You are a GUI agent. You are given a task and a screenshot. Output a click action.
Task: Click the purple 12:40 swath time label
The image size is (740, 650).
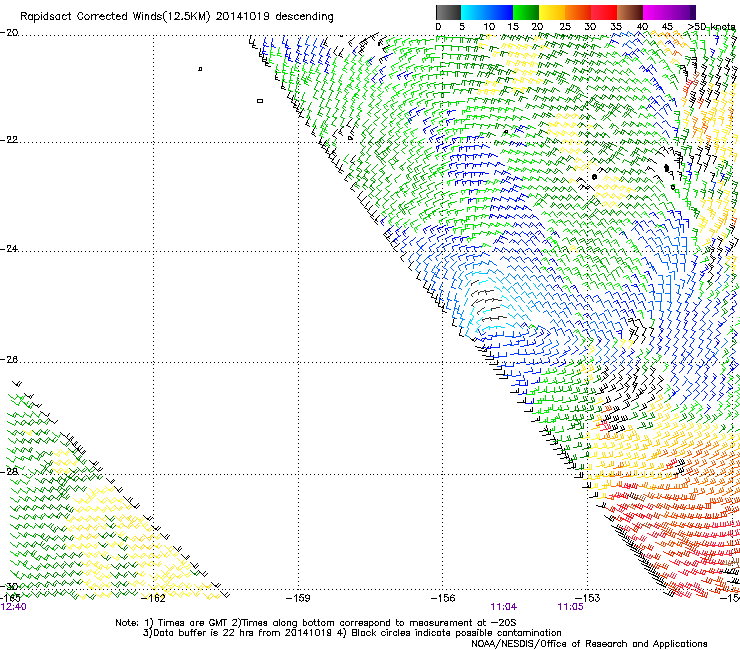(x=13, y=607)
